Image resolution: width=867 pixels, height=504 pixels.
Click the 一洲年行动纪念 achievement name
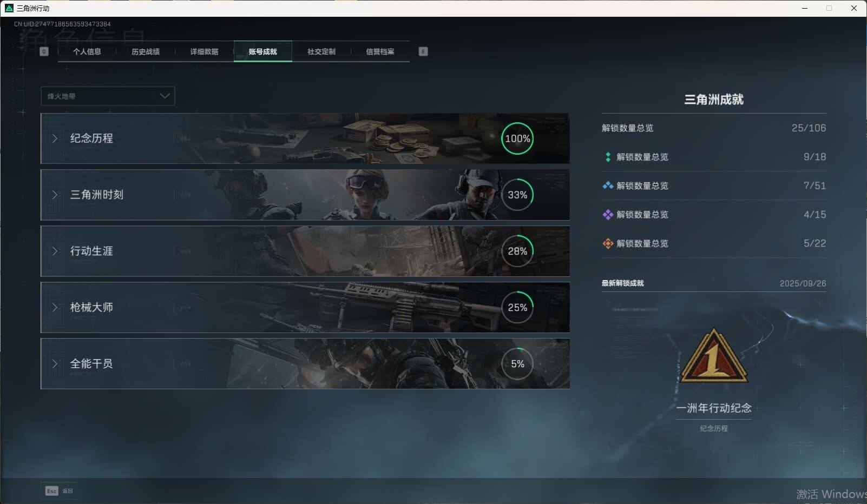pyautogui.click(x=714, y=408)
